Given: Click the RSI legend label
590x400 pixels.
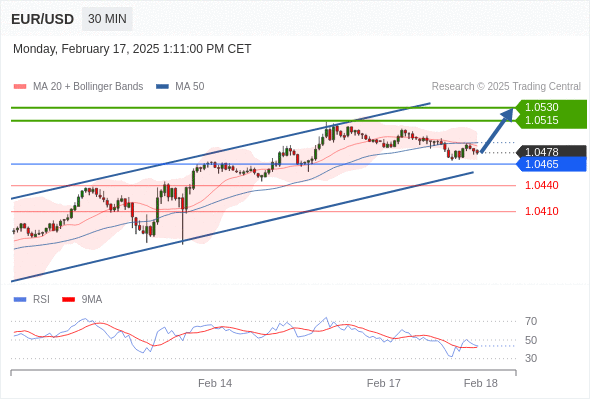Looking at the screenshot, I should [41, 300].
